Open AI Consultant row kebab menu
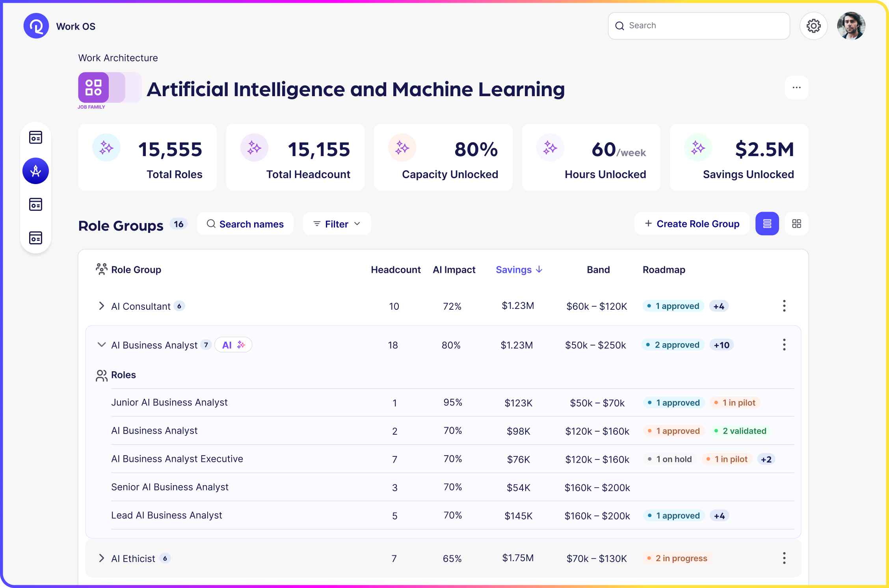This screenshot has width=889, height=588. pyautogui.click(x=784, y=306)
